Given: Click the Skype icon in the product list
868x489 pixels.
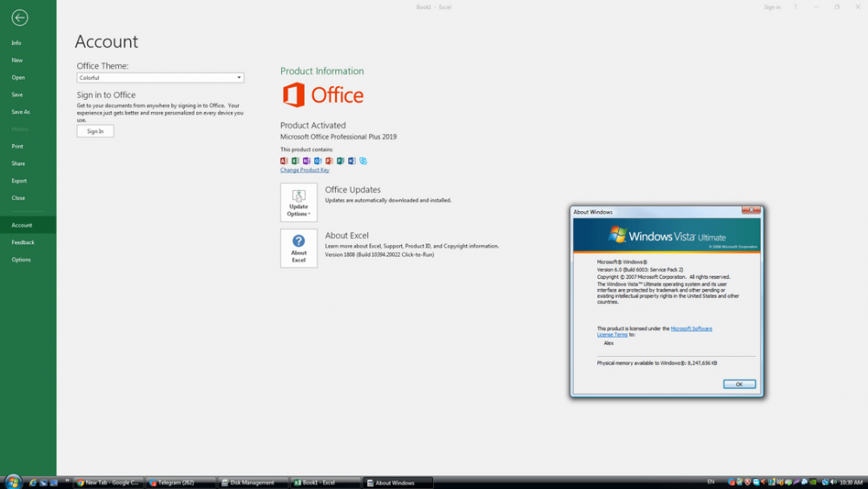Looking at the screenshot, I should (x=363, y=161).
